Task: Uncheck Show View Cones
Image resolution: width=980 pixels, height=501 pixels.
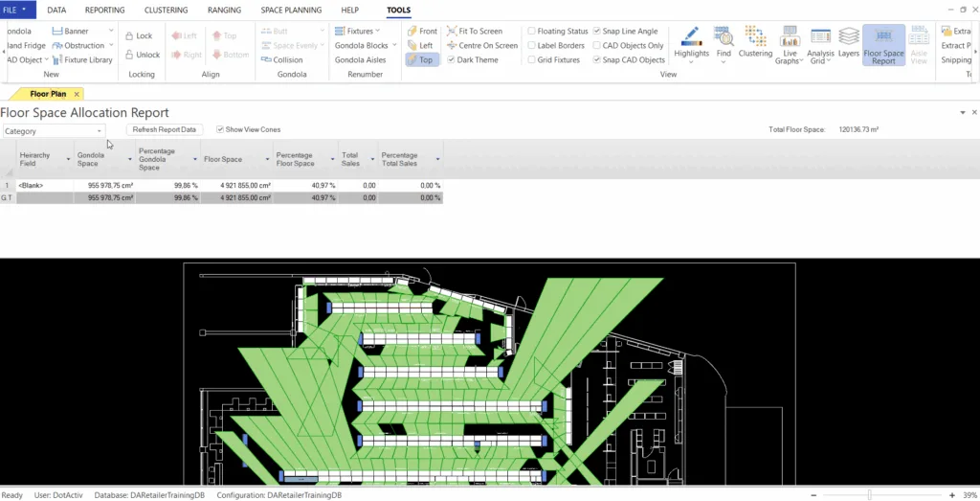Action: 221,129
